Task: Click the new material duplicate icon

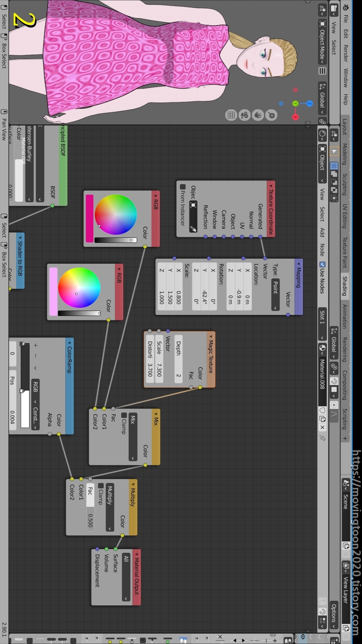Action: (x=322, y=419)
